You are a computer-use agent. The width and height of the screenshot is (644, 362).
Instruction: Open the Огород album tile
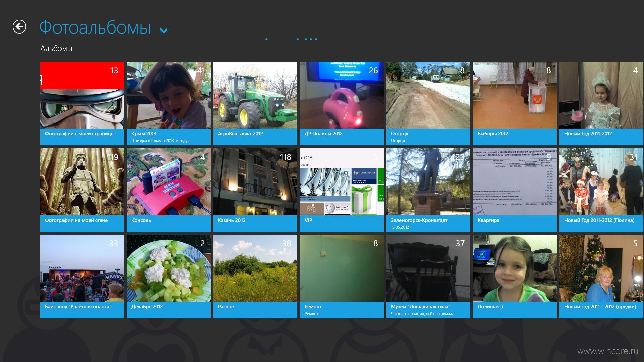pos(428,103)
